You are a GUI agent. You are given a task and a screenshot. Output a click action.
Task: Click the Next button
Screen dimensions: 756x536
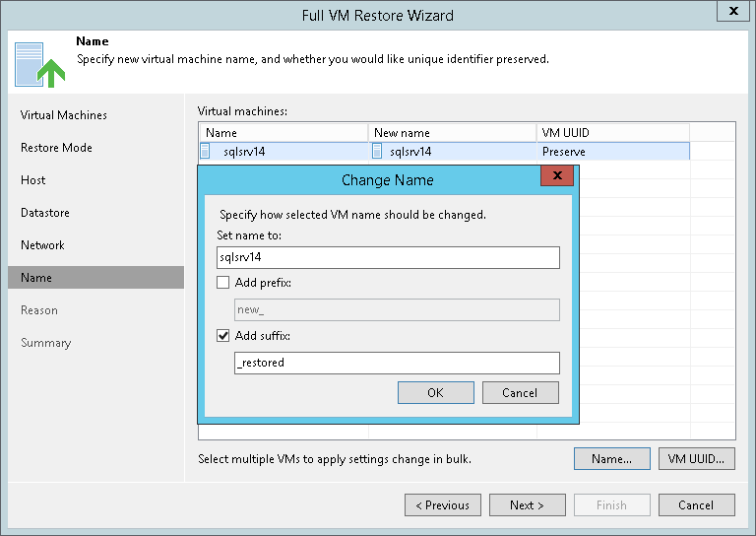pos(527,504)
